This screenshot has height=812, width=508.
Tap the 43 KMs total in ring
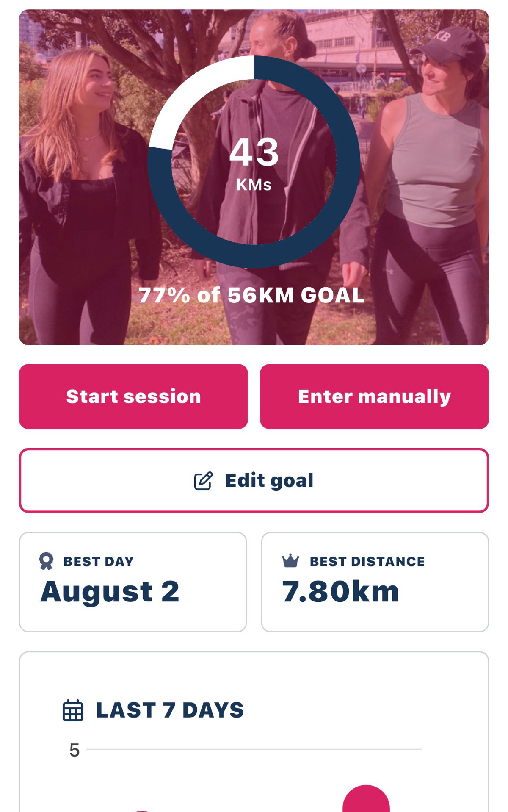point(254,163)
